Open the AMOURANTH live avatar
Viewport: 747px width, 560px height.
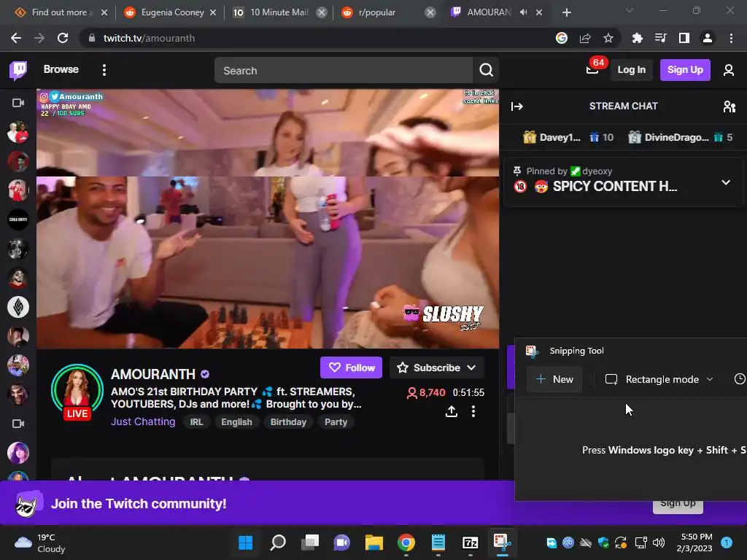point(77,392)
